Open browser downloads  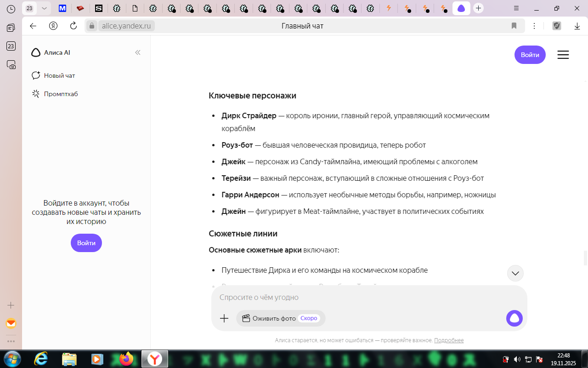coord(577,26)
